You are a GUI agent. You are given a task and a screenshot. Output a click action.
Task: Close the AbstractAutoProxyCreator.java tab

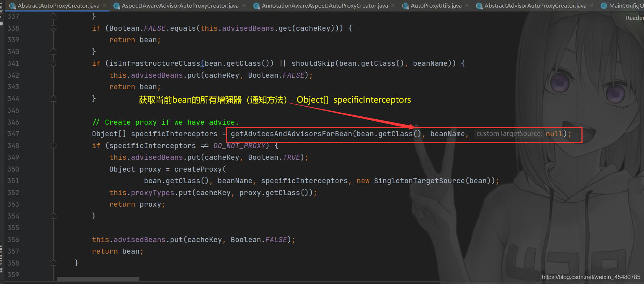pos(105,6)
